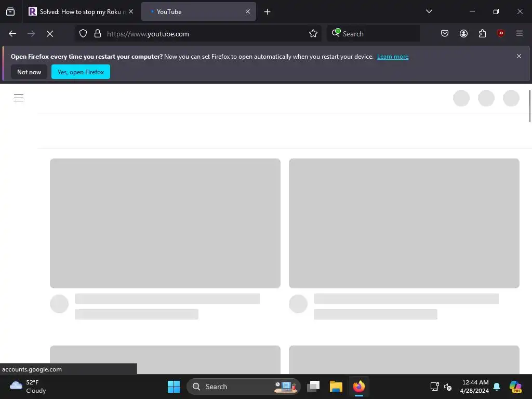
Task: Open YouTube guide hamburger menu
Action: (19, 98)
